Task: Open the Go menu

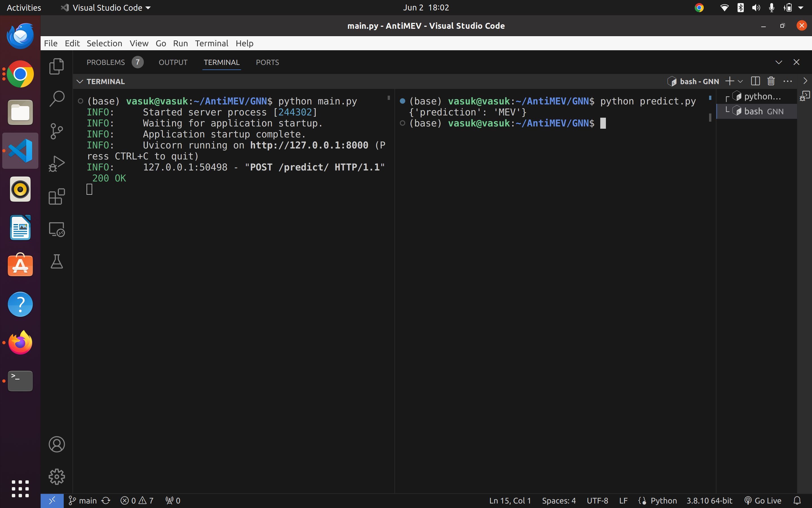Action: pos(161,43)
